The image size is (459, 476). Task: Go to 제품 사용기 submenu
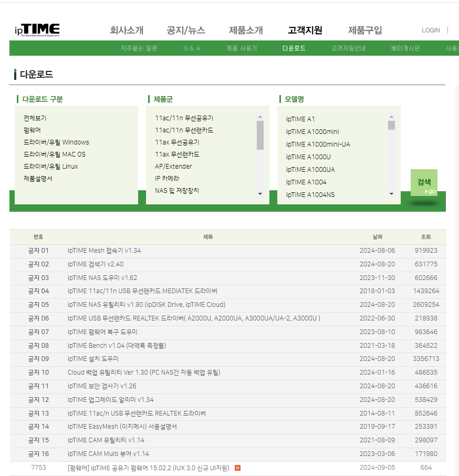click(242, 48)
